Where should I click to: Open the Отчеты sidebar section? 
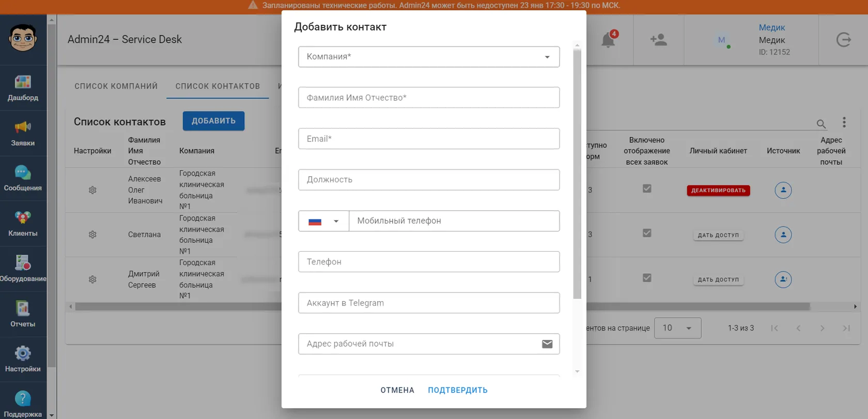[23, 314]
